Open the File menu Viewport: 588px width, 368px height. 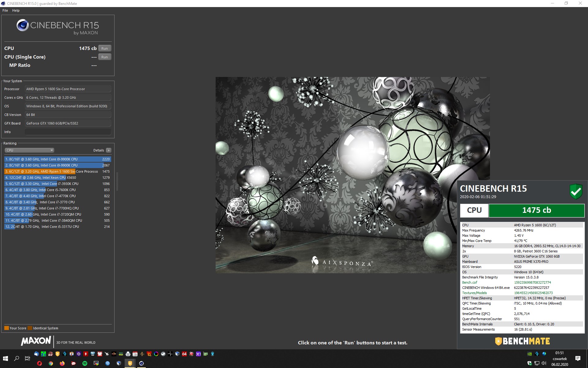(x=5, y=10)
